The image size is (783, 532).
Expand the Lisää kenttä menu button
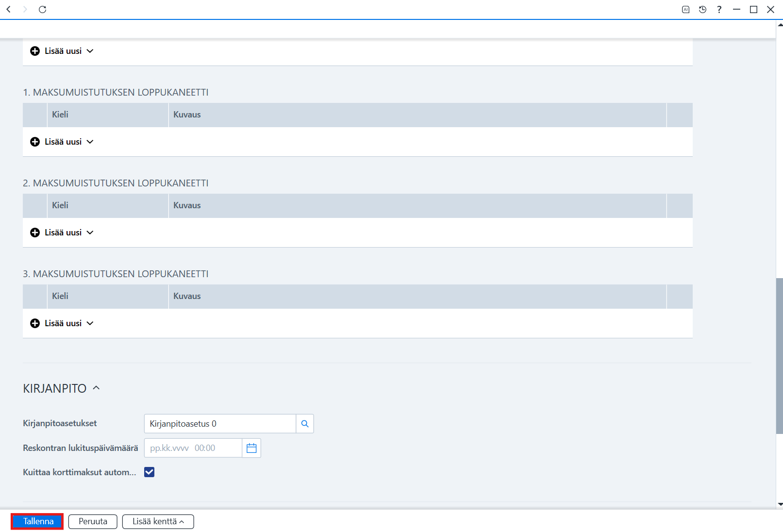coord(158,521)
